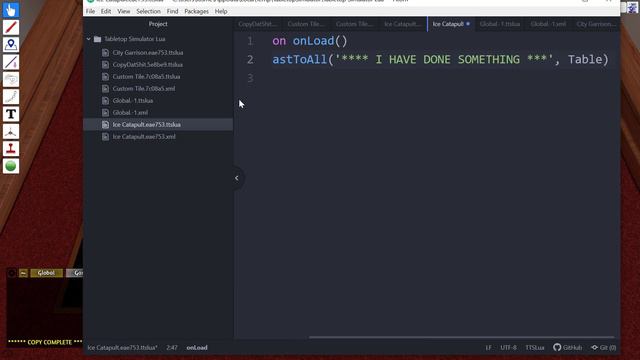Open Global.-1.xml in project tree
The image size is (640, 360).
coord(130,113)
